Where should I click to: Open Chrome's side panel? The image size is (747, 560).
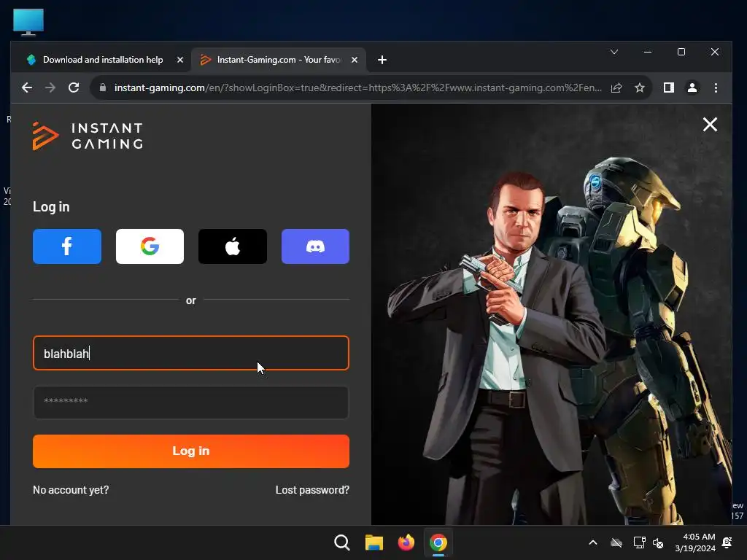click(668, 87)
